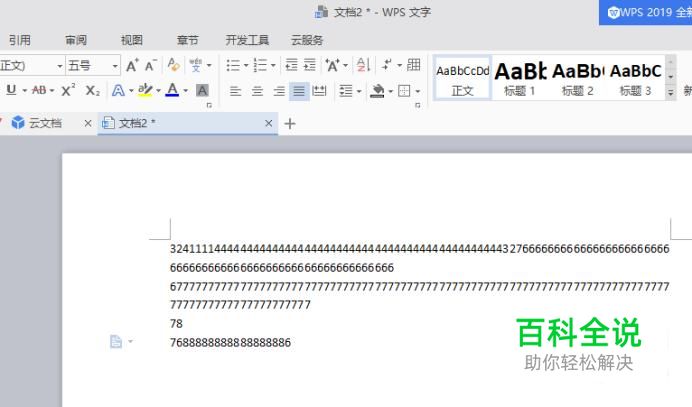This screenshot has width=692, height=407.
Task: Apply distributed alignment
Action: click(x=319, y=91)
